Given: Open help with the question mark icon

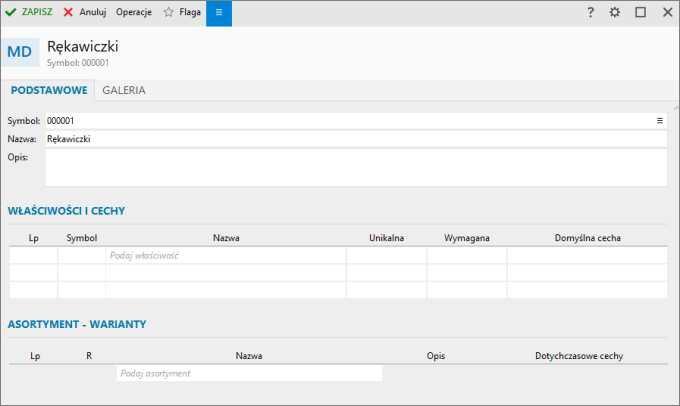Looking at the screenshot, I should 590,12.
